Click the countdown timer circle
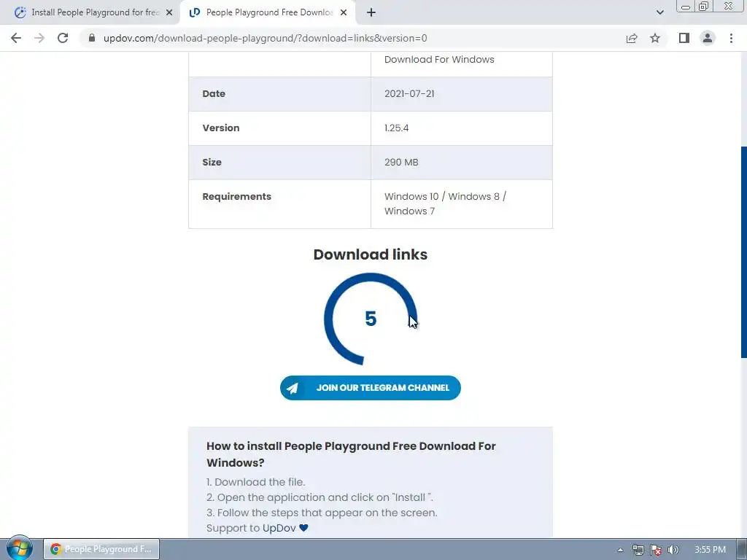747x560 pixels. tap(371, 319)
